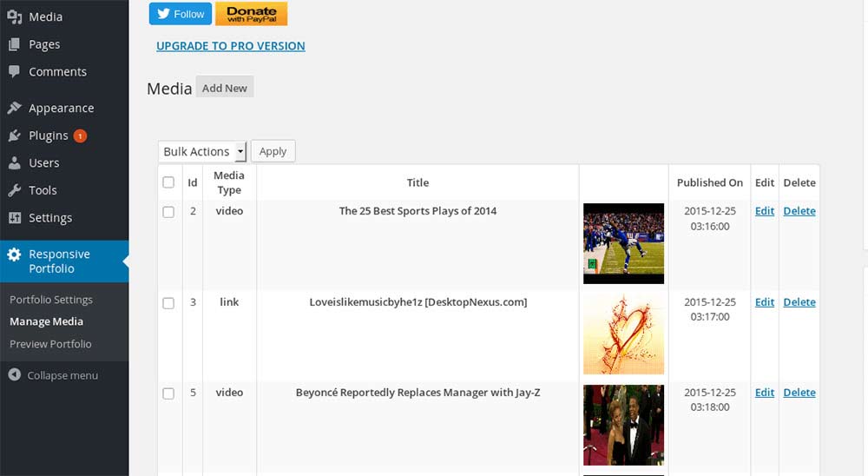Click the football play thumbnail
The image size is (868, 476).
(623, 243)
